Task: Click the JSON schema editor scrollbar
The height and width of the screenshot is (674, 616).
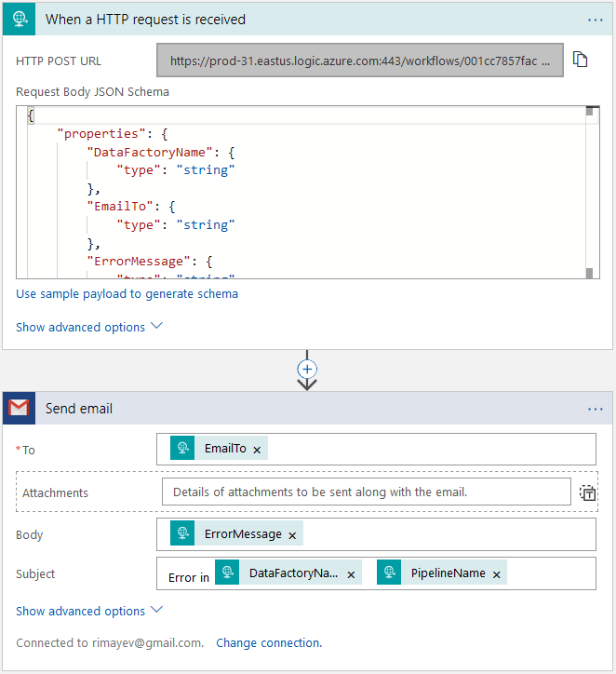Action: (x=589, y=191)
